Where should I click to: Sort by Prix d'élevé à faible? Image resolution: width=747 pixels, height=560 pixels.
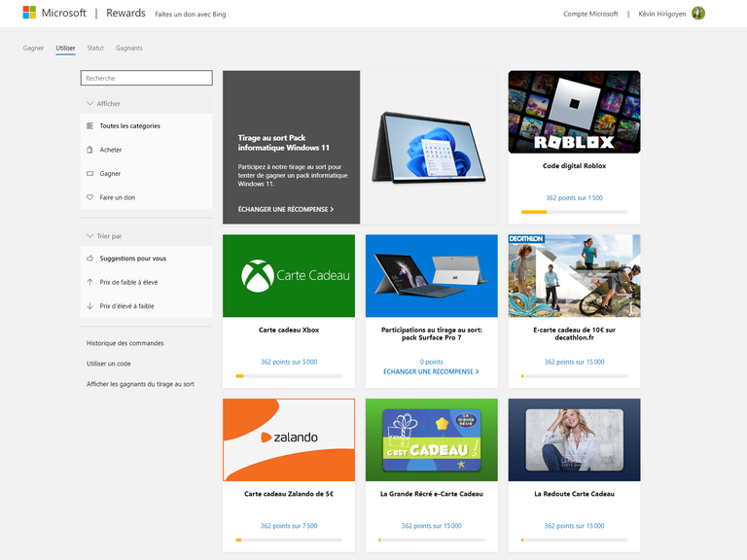(146, 305)
